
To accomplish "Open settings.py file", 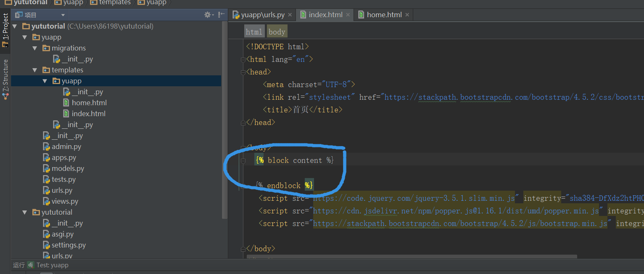I will tap(69, 245).
